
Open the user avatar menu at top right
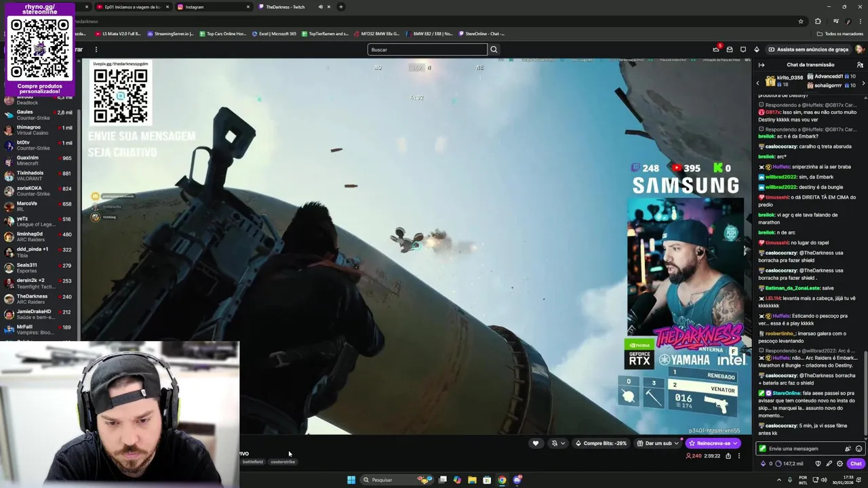coord(860,49)
